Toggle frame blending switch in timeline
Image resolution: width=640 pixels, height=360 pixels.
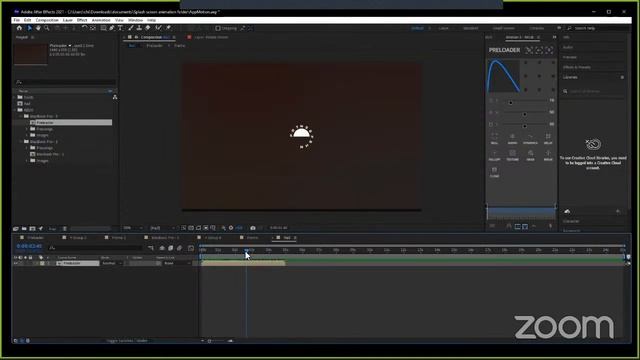[x=171, y=248]
